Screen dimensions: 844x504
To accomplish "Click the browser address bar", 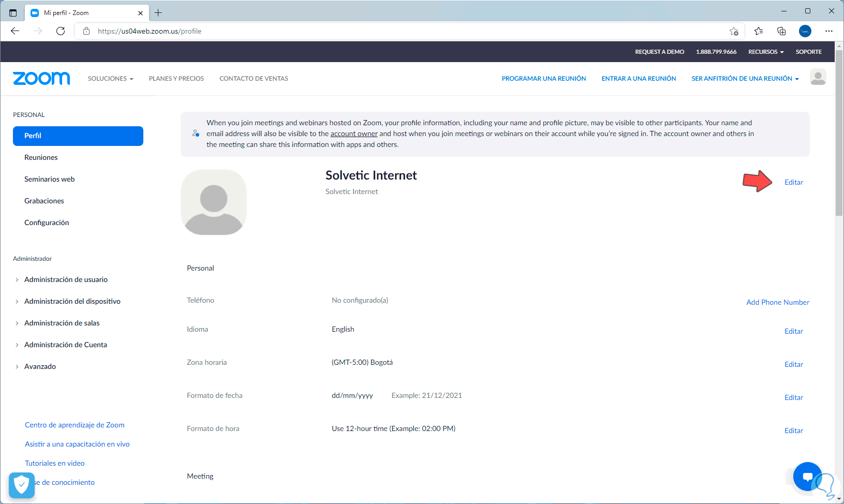I will tap(409, 31).
